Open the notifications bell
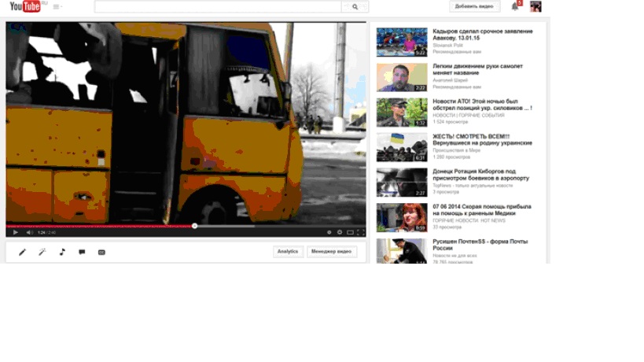This screenshot has height=362, width=644. [x=515, y=6]
